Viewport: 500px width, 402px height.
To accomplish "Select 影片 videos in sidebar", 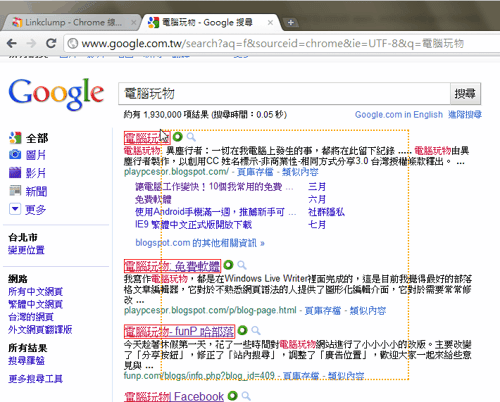I will click(36, 173).
